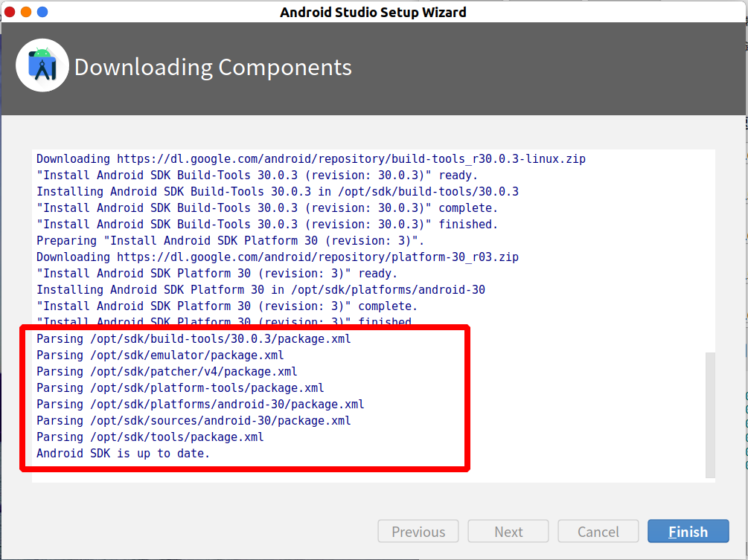Viewport: 748px width, 560px height.
Task: Click the orange minimize window button
Action: [x=26, y=12]
